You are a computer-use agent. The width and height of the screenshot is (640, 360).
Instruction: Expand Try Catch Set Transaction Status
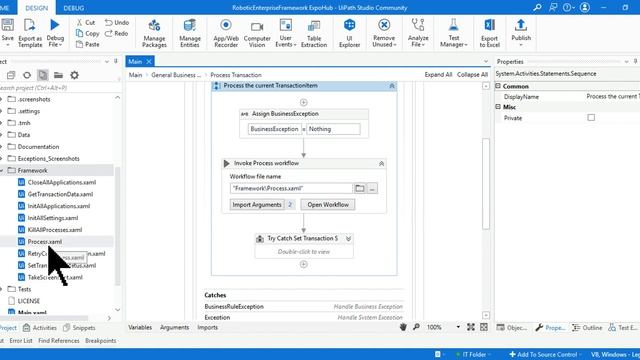tap(348, 238)
